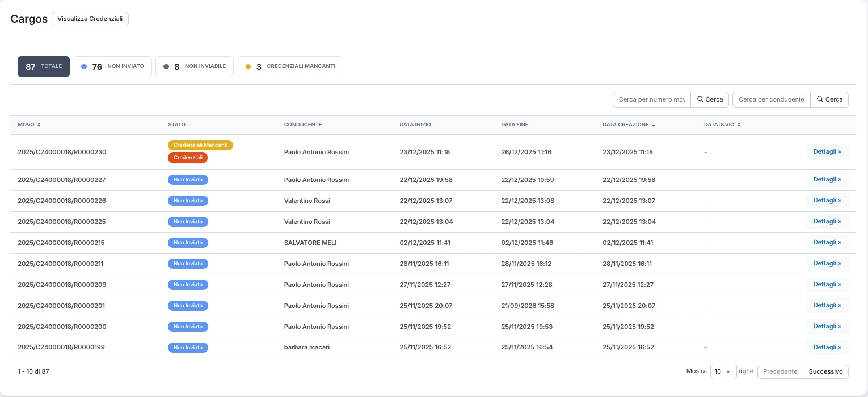Click the 1 - 10 di 87 counter
The image size is (868, 397).
tap(33, 371)
